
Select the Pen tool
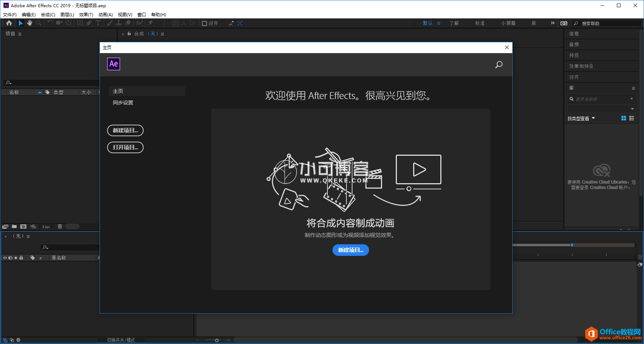[89, 23]
